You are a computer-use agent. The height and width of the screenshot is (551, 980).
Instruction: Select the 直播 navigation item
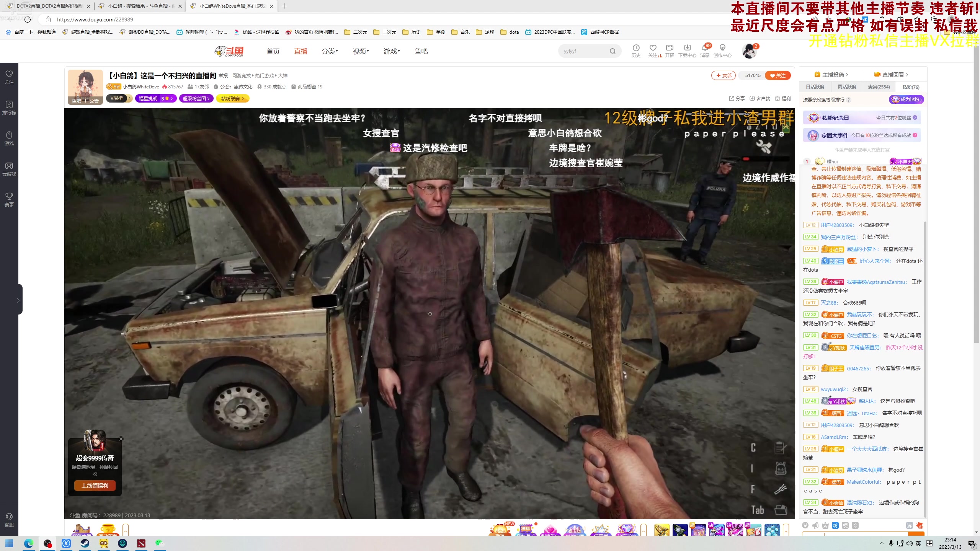[301, 51]
